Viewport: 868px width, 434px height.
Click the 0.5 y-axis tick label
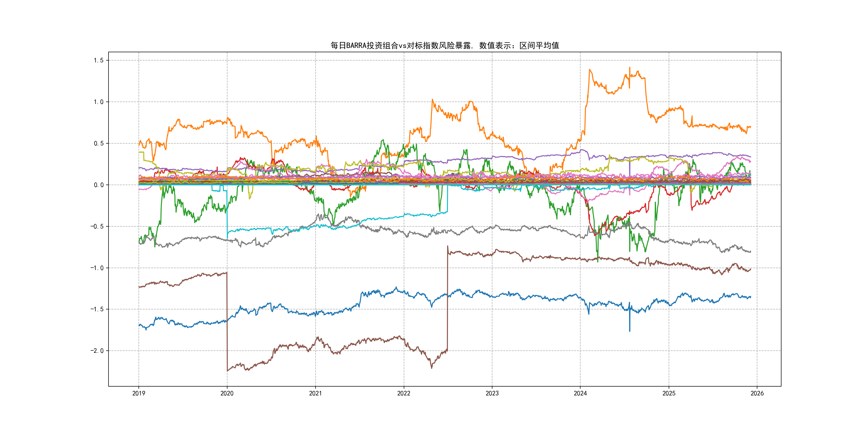point(98,143)
